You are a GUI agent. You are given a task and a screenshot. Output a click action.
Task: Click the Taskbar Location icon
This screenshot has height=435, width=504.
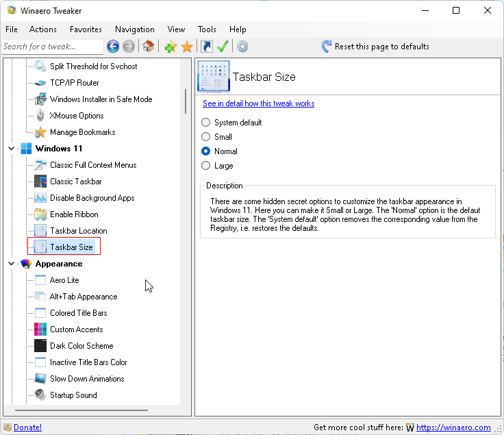40,231
